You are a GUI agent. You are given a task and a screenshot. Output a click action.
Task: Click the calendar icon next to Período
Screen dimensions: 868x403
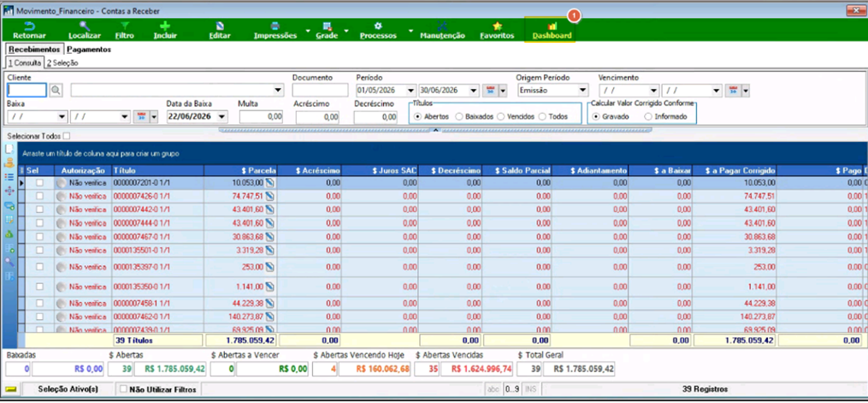pos(491,90)
